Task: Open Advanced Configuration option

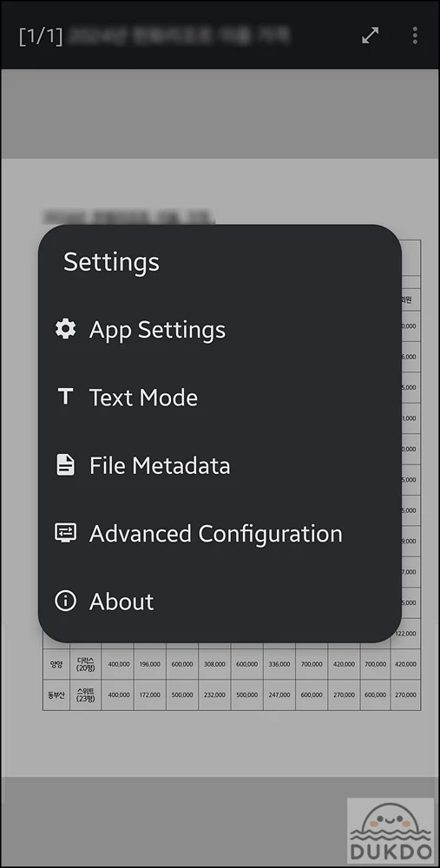Action: point(220,534)
